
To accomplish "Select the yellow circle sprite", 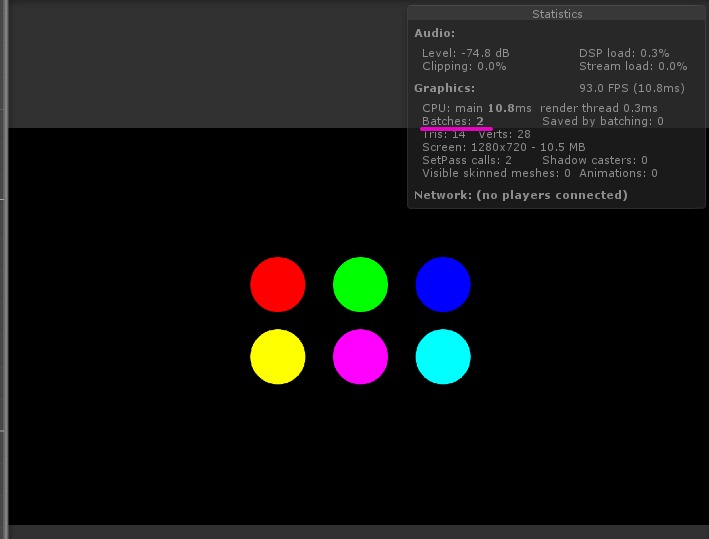I will (277, 356).
